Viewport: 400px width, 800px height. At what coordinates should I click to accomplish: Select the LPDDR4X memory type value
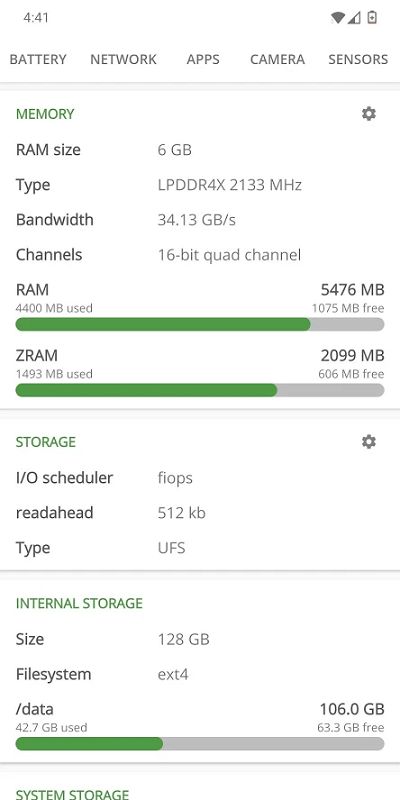(x=230, y=185)
